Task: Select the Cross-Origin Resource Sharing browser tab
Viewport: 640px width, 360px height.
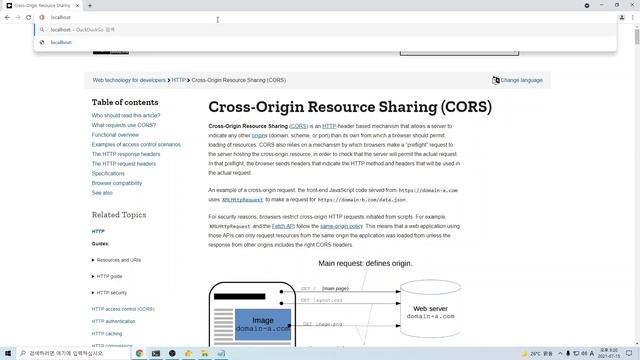Action: pos(42,6)
